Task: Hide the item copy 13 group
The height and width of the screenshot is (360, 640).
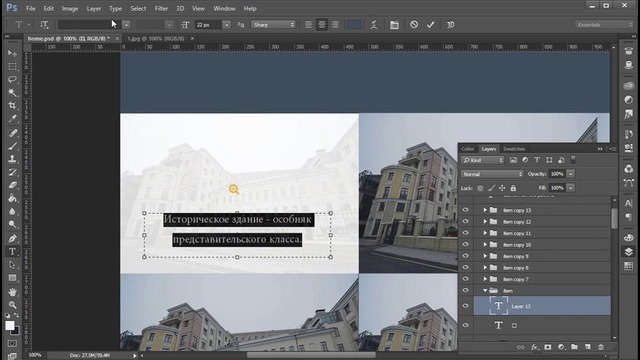Action: pyautogui.click(x=466, y=210)
